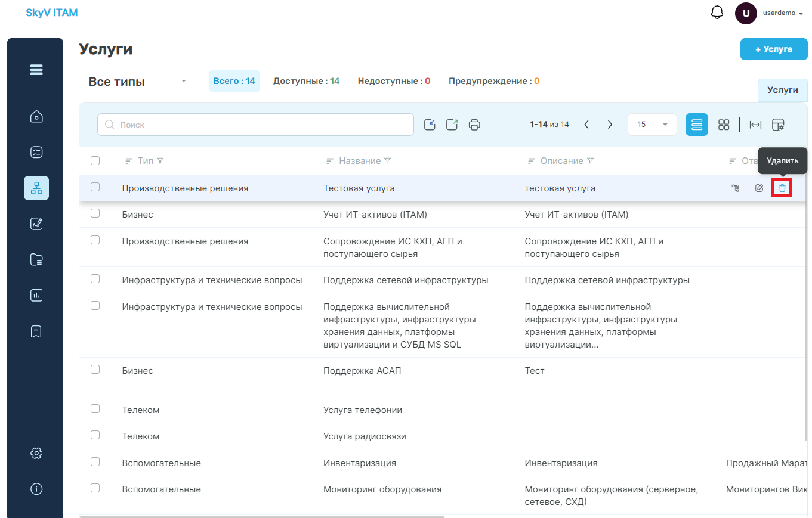The height and width of the screenshot is (518, 812).
Task: Edit Тестовая услуга with the pencil icon
Action: [759, 188]
